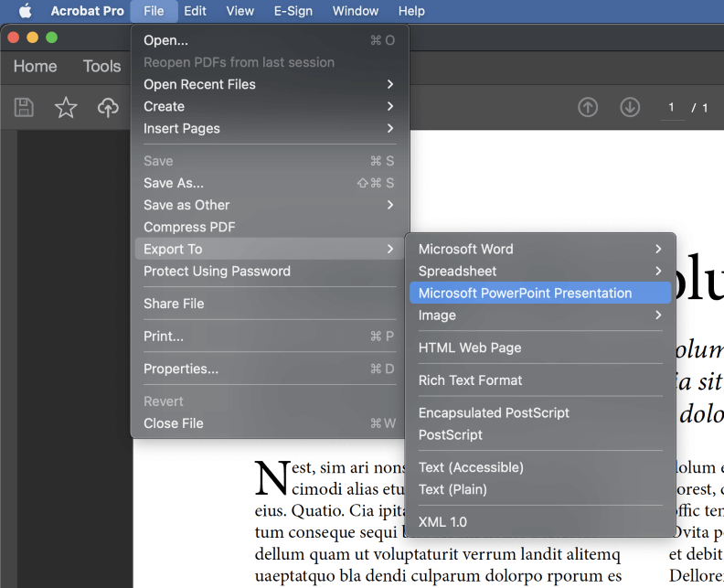Select Share File
Image resolution: width=724 pixels, height=588 pixels.
(270, 304)
